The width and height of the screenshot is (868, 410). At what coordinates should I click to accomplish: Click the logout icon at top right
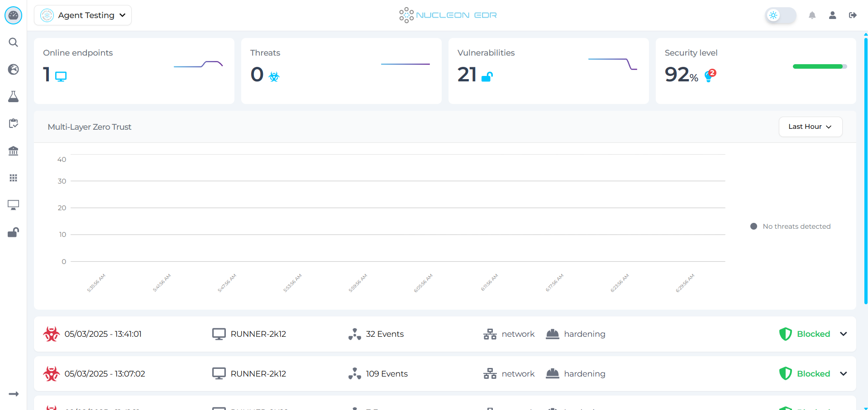[x=853, y=15]
